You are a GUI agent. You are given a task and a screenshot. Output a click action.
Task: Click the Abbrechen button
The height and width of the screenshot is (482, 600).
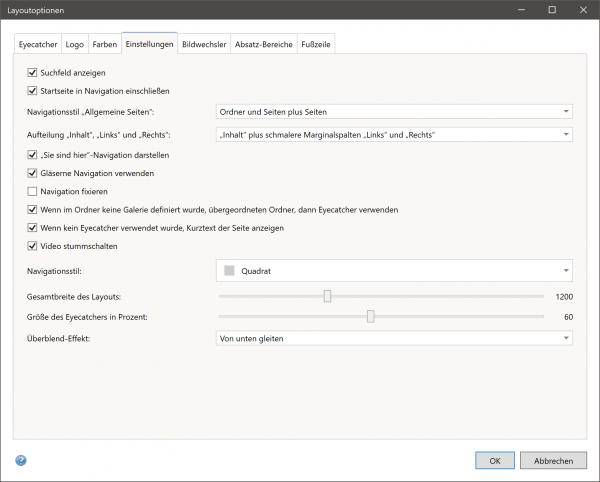(553, 460)
